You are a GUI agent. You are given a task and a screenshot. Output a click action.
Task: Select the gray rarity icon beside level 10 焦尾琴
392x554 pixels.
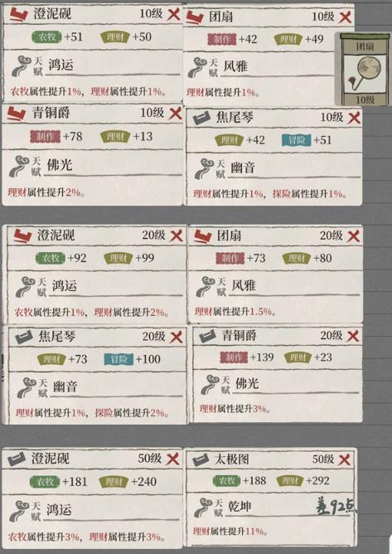point(202,118)
